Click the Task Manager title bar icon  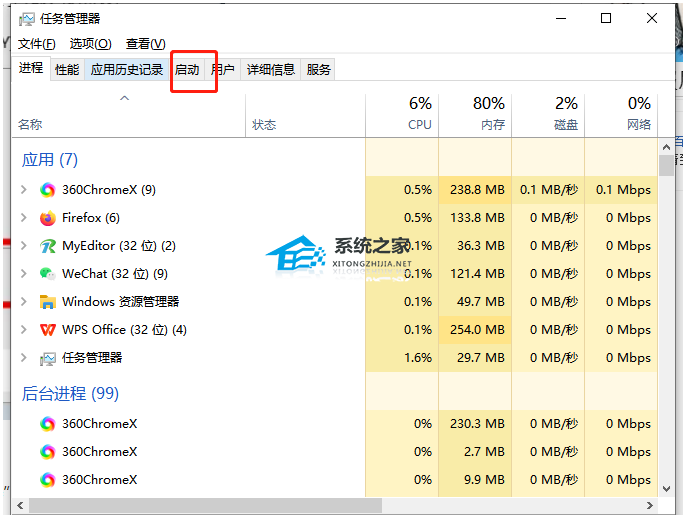point(27,19)
